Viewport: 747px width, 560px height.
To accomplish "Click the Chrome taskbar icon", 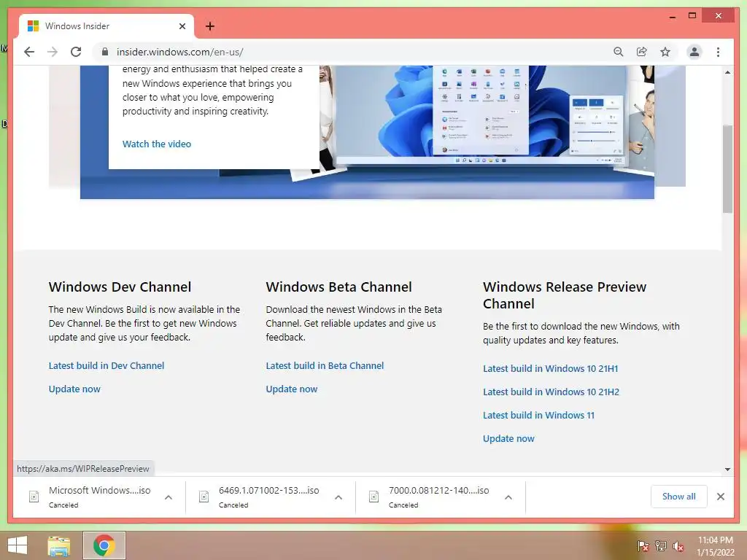I will [x=104, y=545].
